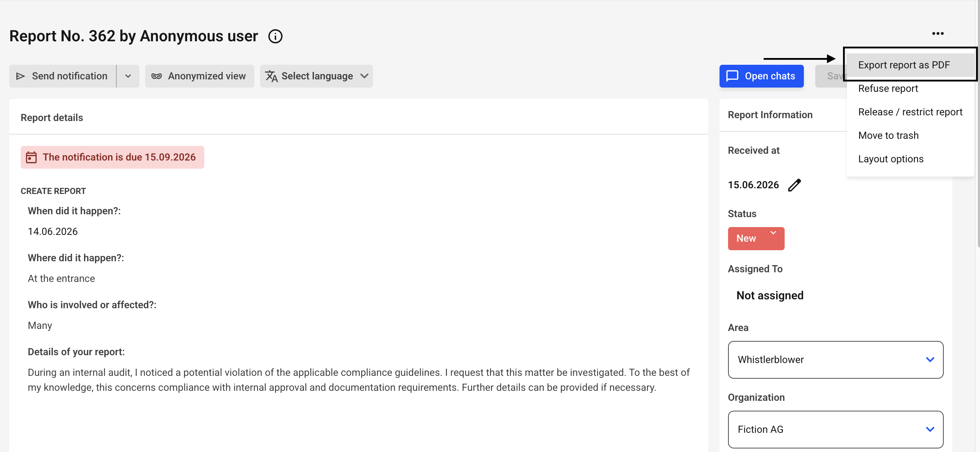
Task: Click the info icon beside report title
Action: (275, 37)
